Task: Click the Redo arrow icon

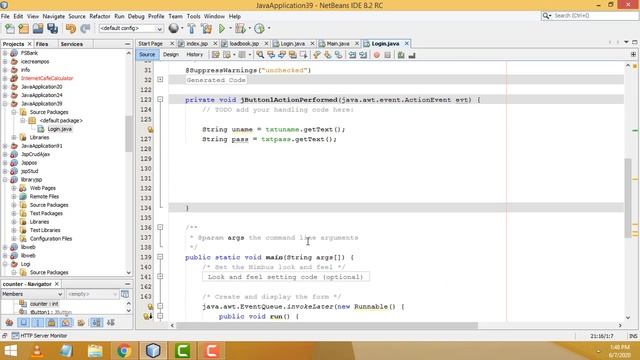Action: click(x=85, y=28)
